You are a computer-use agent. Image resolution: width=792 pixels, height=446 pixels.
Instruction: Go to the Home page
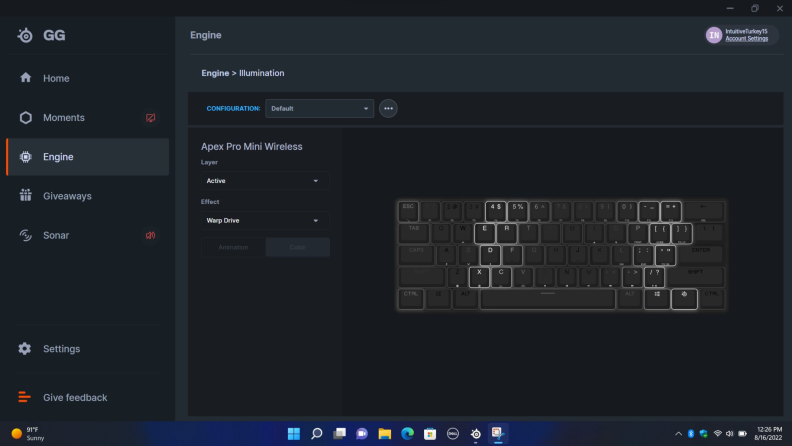87,78
